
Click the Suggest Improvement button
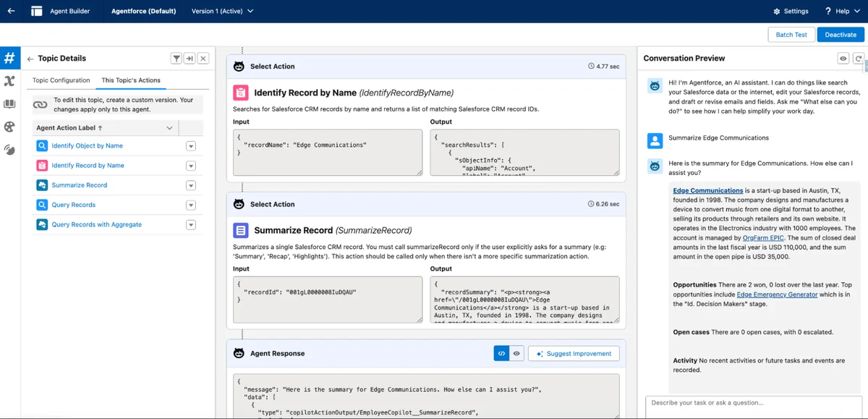[x=574, y=353]
